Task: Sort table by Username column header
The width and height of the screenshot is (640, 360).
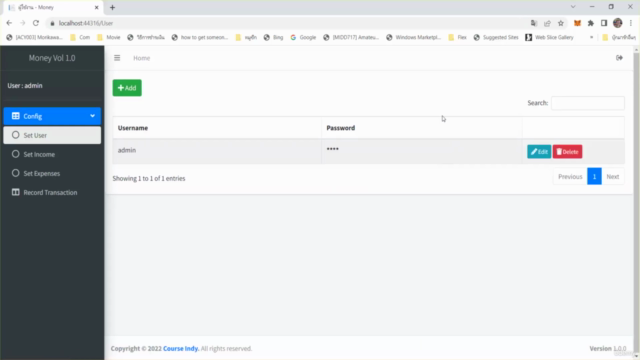Action: click(x=217, y=128)
